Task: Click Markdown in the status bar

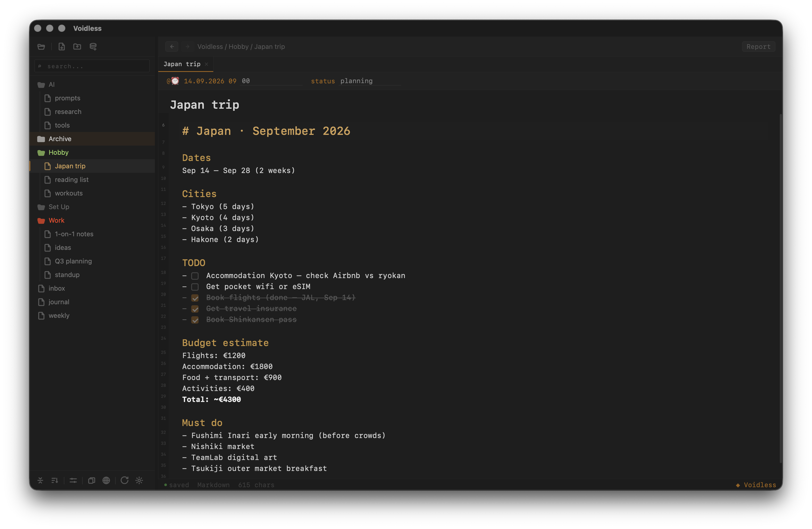Action: 213,485
